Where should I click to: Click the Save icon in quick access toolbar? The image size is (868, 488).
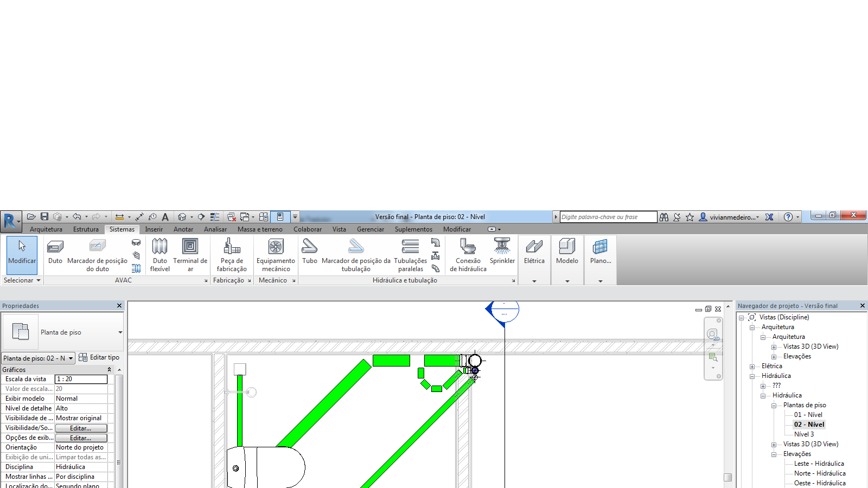click(44, 217)
